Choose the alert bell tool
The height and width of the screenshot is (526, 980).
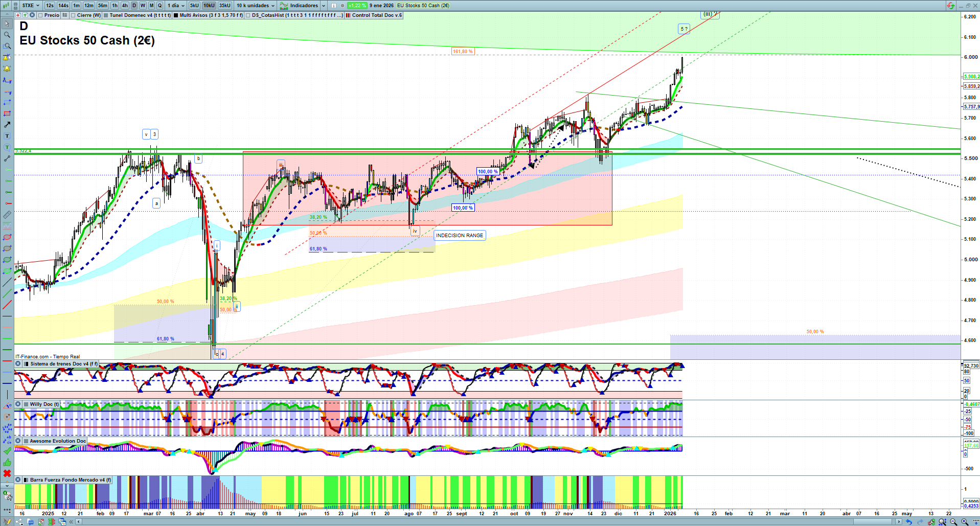point(7,68)
